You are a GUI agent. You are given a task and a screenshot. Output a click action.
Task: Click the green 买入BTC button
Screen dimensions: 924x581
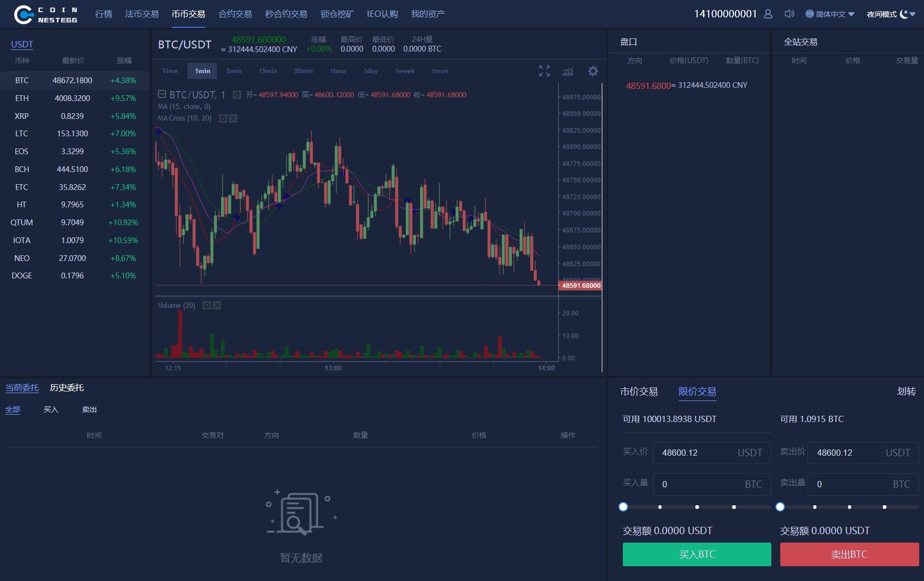point(697,555)
